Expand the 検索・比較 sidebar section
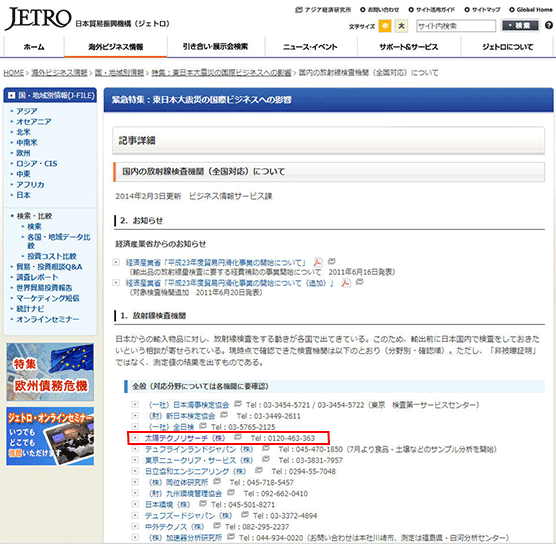Image resolution: width=556 pixels, height=544 pixels. (34, 216)
